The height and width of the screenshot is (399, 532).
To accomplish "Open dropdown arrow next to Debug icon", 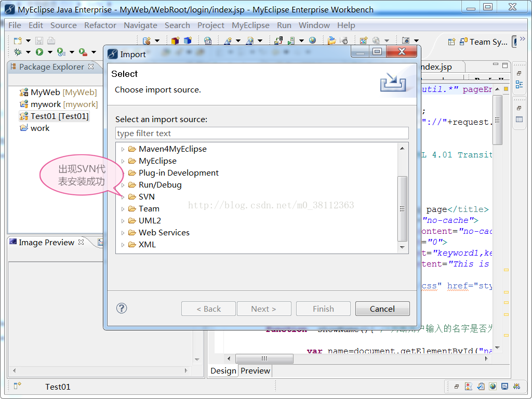I will 28,52.
